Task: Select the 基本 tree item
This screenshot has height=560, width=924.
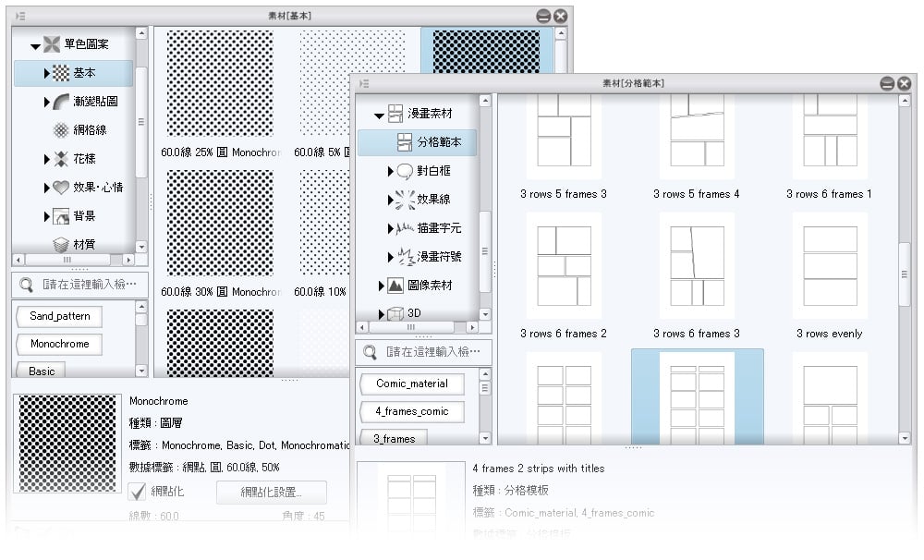Action: click(x=84, y=73)
